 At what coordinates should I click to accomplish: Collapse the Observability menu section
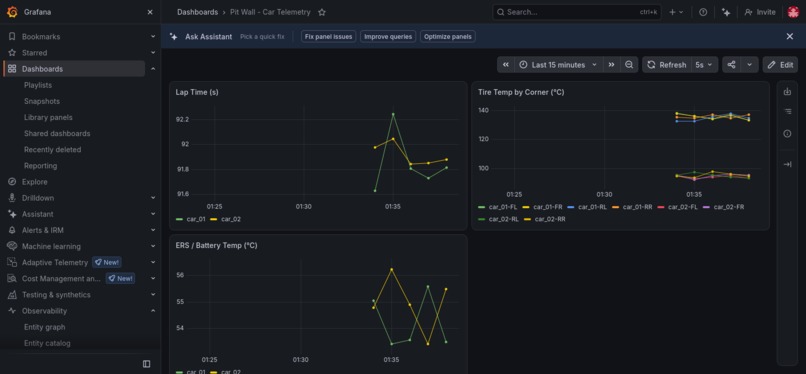[x=153, y=311]
